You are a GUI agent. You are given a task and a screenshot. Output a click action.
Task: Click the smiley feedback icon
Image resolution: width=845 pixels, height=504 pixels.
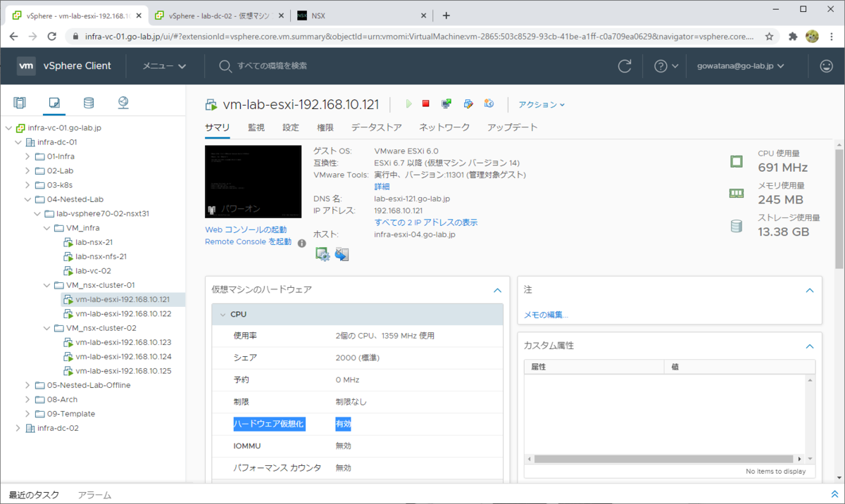point(827,66)
